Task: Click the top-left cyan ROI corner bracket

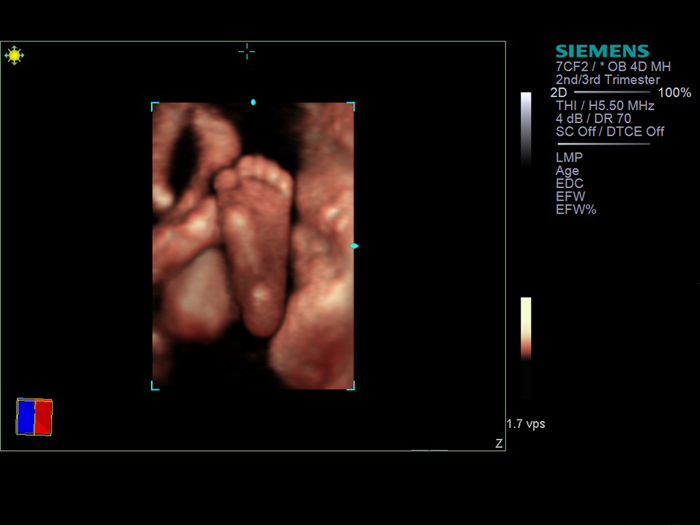Action: 155,106
